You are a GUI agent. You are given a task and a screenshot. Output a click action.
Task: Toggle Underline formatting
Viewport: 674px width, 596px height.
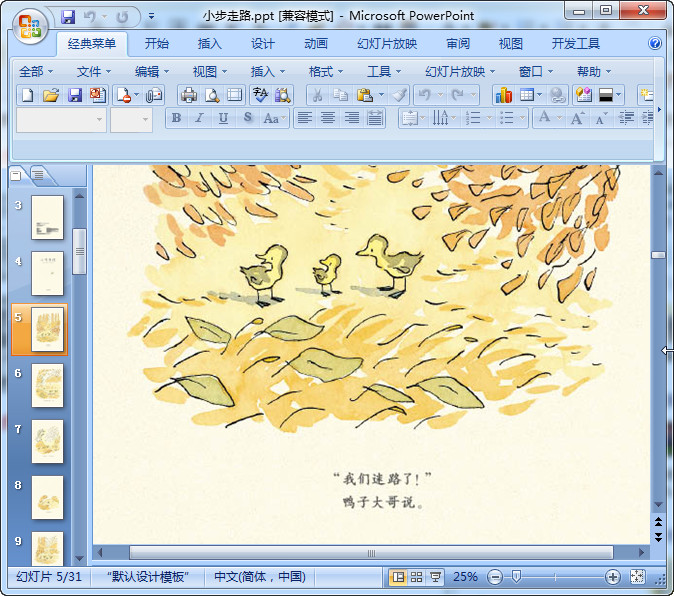(223, 118)
